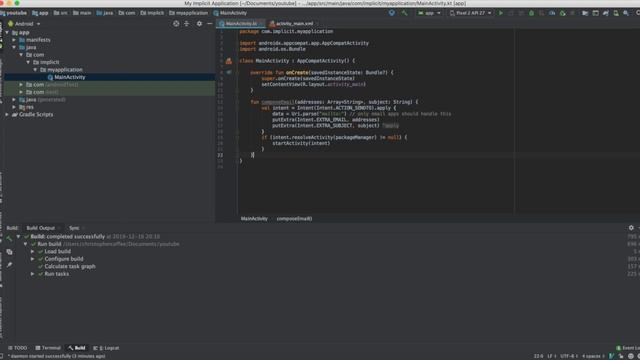Click the 4 spaces indent status item
This screenshot has height=360, width=640.
593,356
